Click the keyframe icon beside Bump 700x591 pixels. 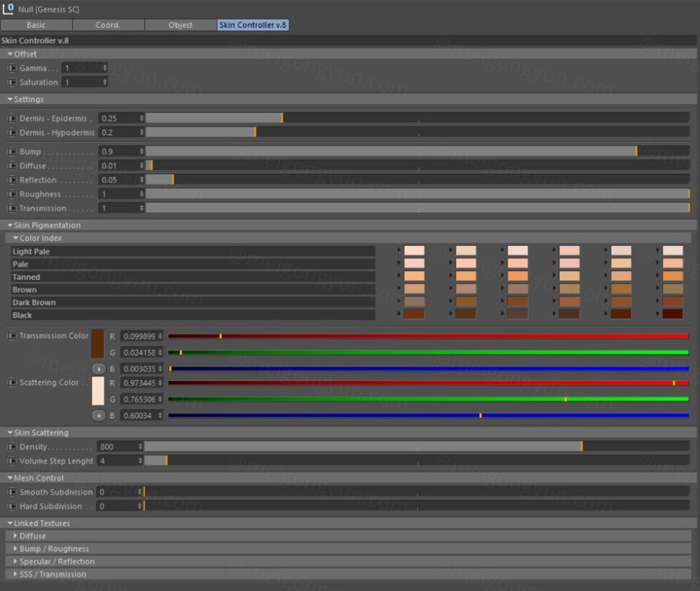tap(12, 151)
